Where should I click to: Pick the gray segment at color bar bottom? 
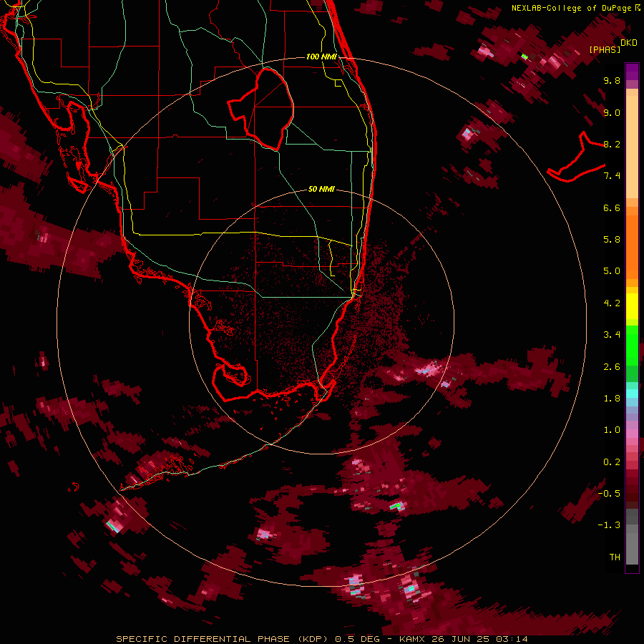[x=632, y=546]
